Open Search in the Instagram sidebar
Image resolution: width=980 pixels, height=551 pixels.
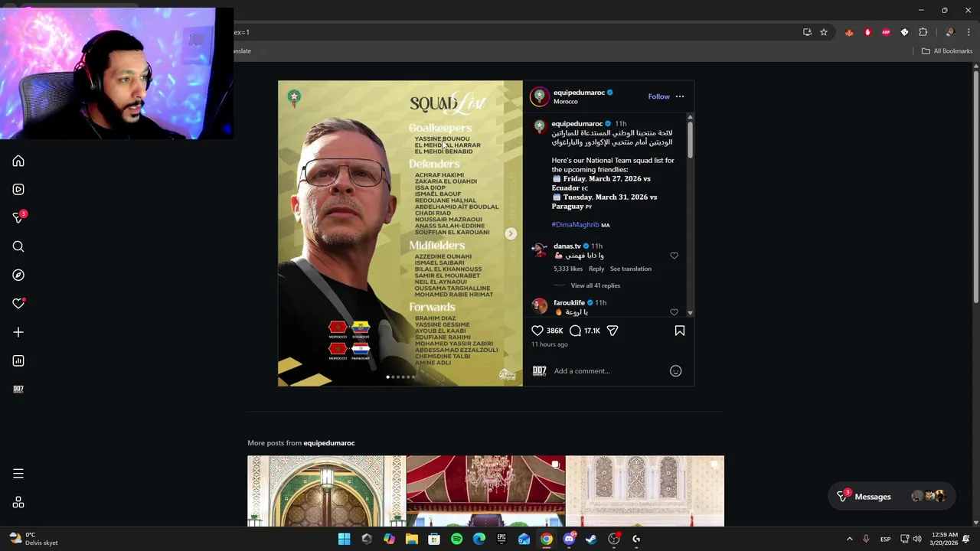pos(18,246)
